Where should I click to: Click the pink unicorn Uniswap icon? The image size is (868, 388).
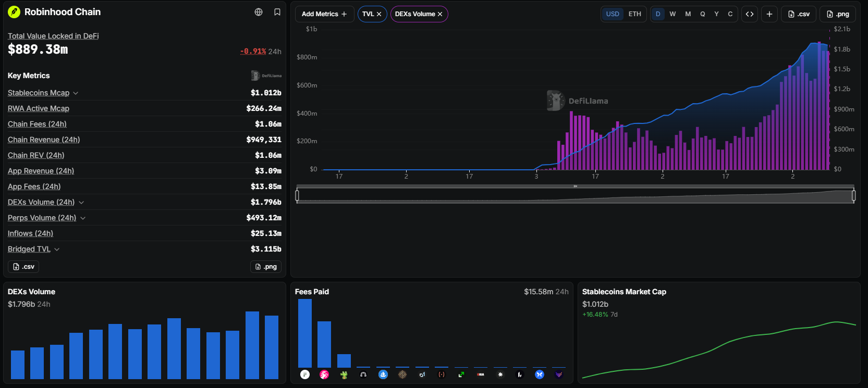(324, 374)
